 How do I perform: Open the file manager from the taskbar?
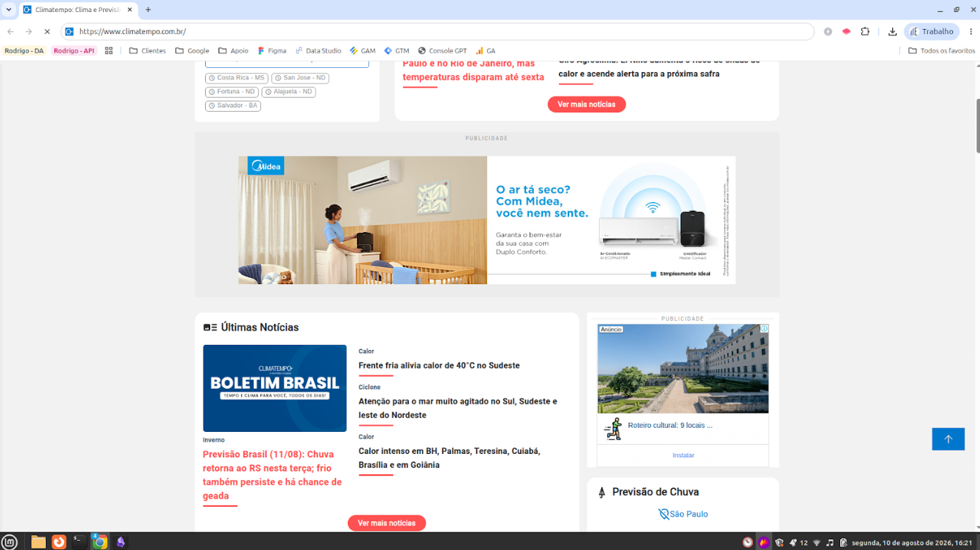(38, 542)
